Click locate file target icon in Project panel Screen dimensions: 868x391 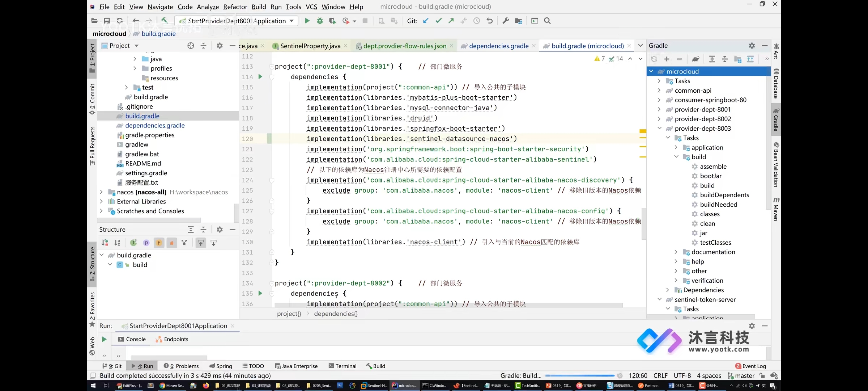coord(191,46)
